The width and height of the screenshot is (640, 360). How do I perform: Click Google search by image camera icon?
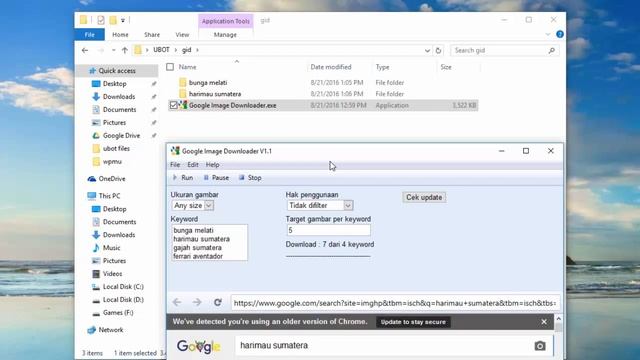tap(540, 346)
